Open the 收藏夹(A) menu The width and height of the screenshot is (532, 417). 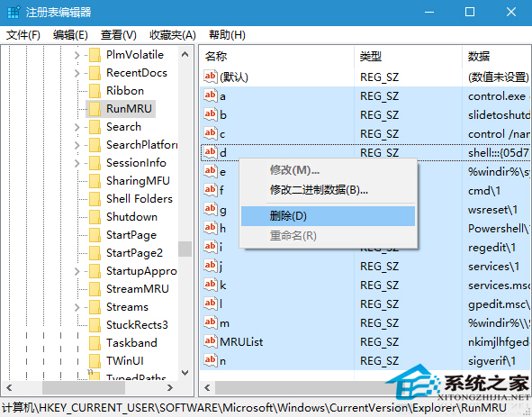tap(173, 34)
